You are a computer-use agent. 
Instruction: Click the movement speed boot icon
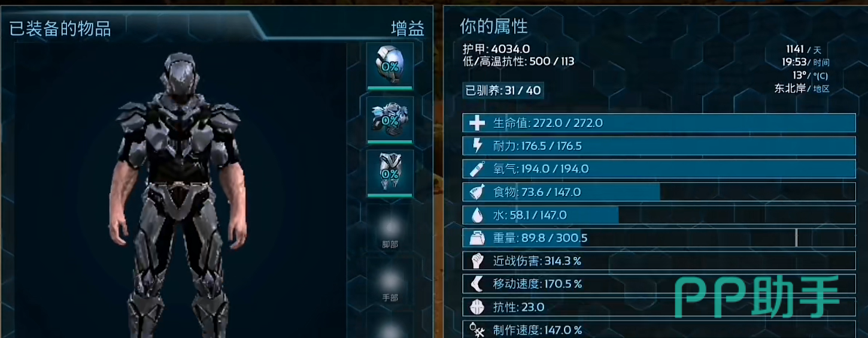point(477,283)
